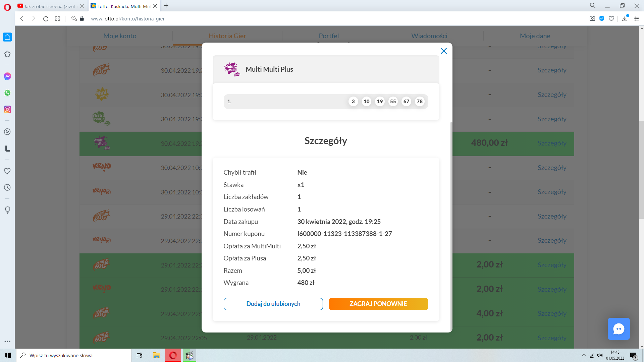Switch to the Wiadomości tab
The width and height of the screenshot is (644, 362).
pyautogui.click(x=429, y=36)
